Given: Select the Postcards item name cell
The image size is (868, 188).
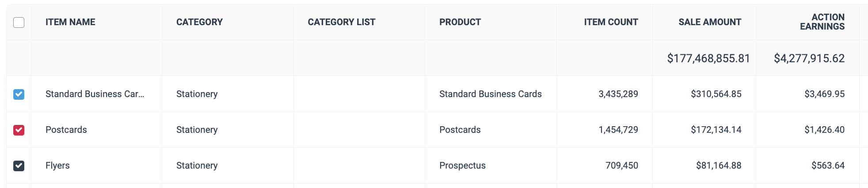Looking at the screenshot, I should pos(66,130).
